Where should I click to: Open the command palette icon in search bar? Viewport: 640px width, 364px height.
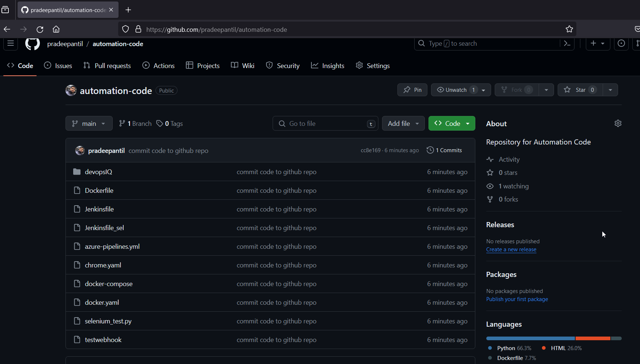coord(567,44)
